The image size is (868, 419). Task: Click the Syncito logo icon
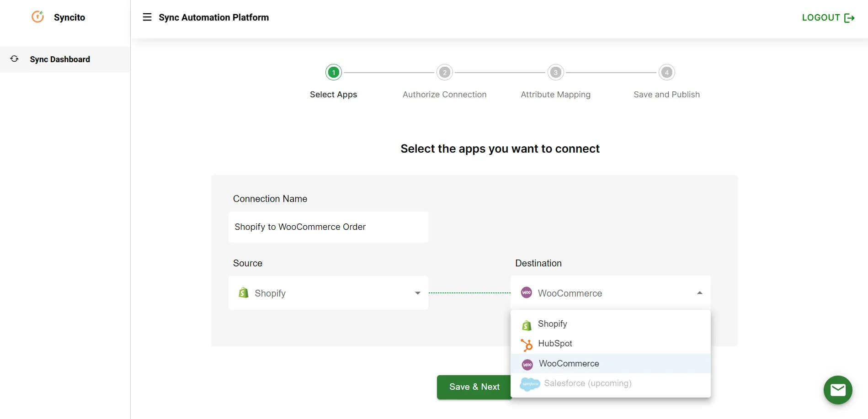(x=37, y=17)
